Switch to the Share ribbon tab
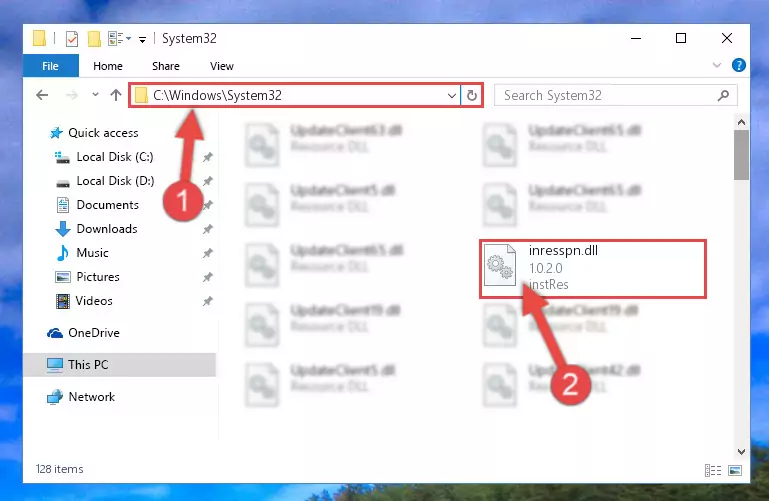Viewport: 769px width, 501px height. (x=166, y=66)
